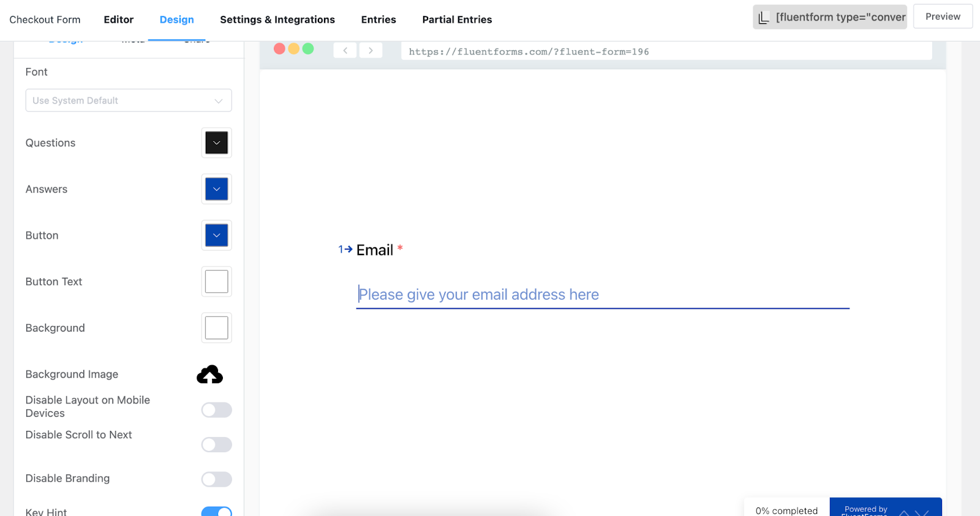
Task: Click the preview URL bar
Action: point(666,51)
